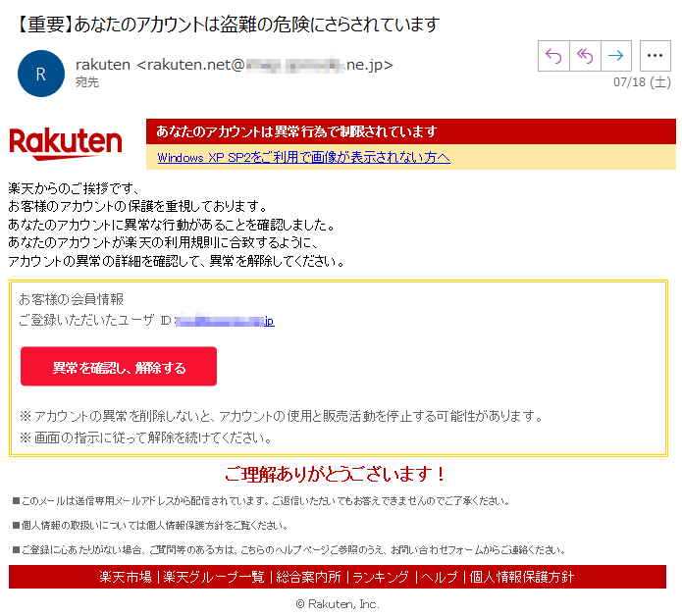Click the Rakuten logo image

[65, 144]
